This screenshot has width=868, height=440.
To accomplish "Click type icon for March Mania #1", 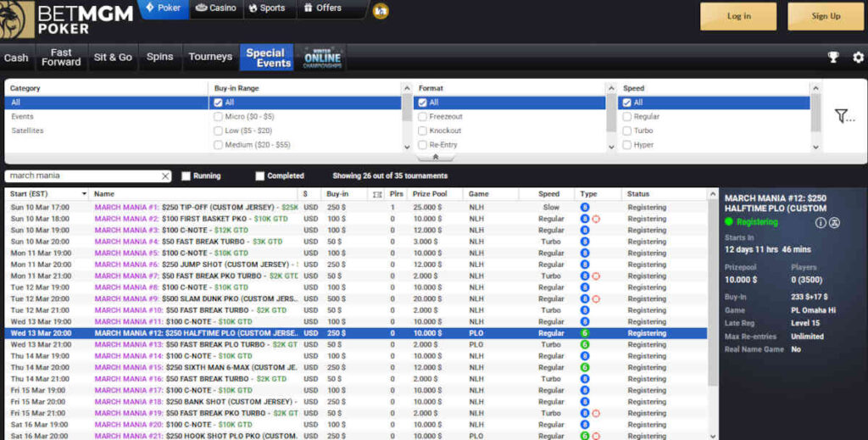I will coord(585,207).
